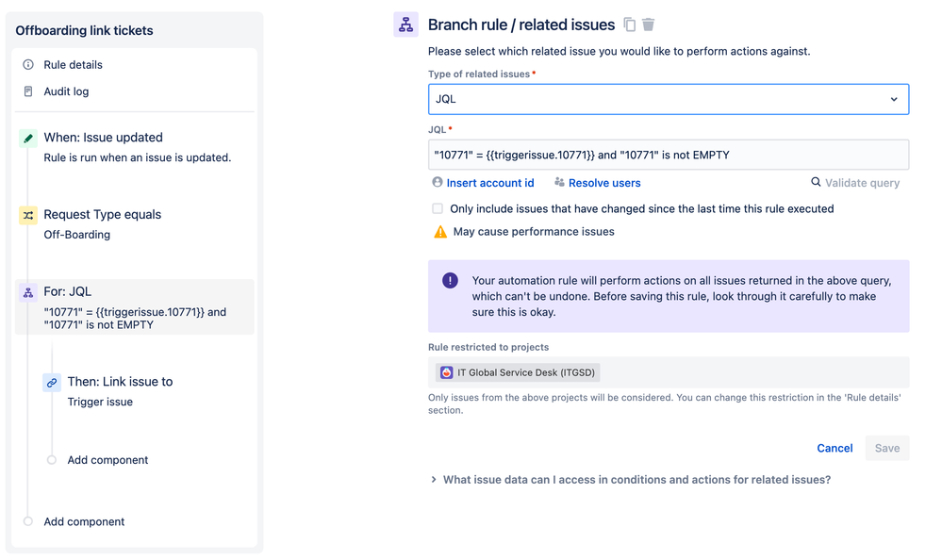Click the Validate query magnifier icon

[x=816, y=182]
